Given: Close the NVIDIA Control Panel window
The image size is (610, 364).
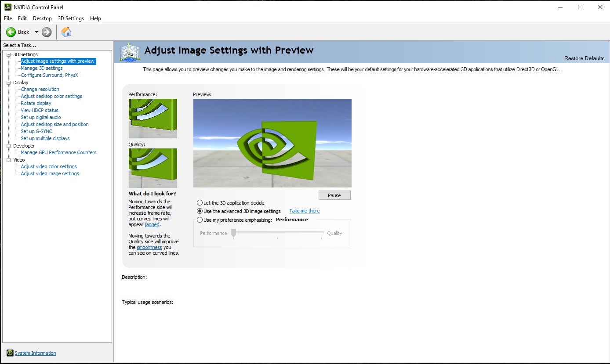Looking at the screenshot, I should click(x=600, y=7).
